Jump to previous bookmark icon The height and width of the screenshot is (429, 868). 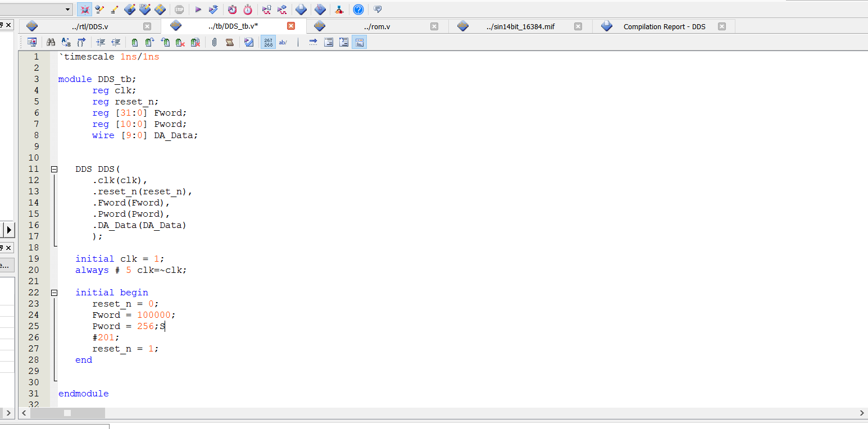[x=165, y=42]
